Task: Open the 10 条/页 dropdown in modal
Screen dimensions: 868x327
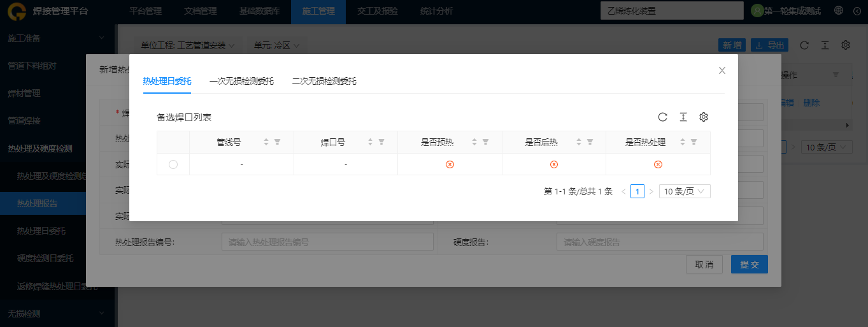Action: pyautogui.click(x=685, y=191)
